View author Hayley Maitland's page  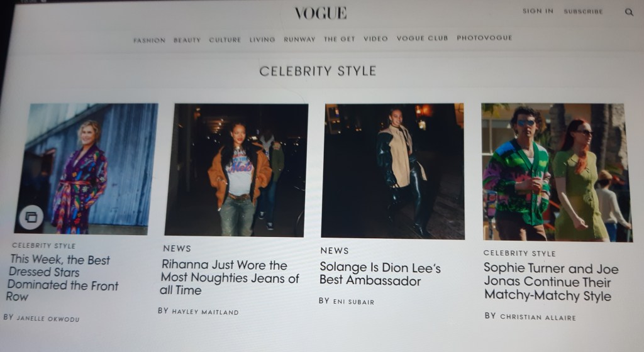point(205,312)
